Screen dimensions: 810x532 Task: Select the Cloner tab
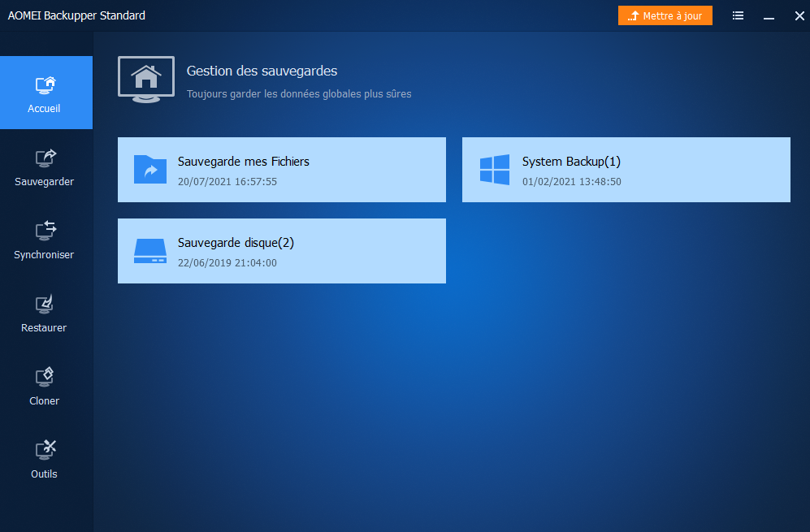click(45, 387)
